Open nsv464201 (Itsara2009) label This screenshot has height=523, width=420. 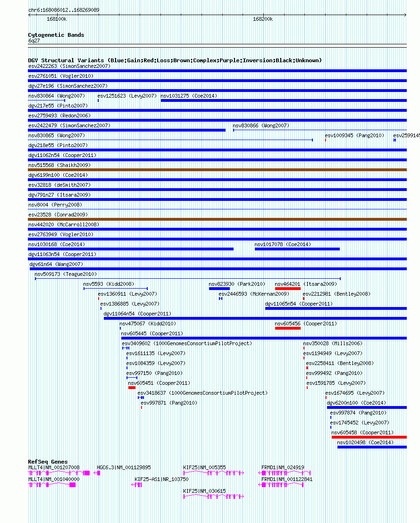point(306,284)
